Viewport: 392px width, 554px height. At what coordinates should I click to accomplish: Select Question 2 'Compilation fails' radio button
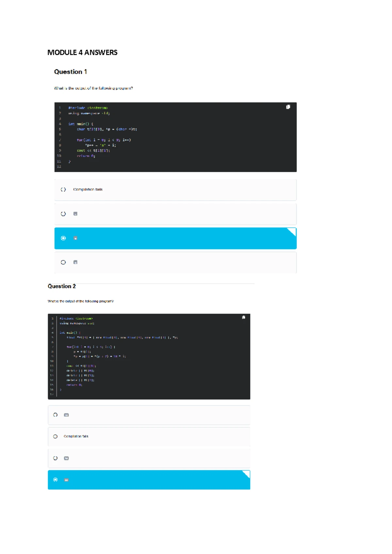[55, 436]
